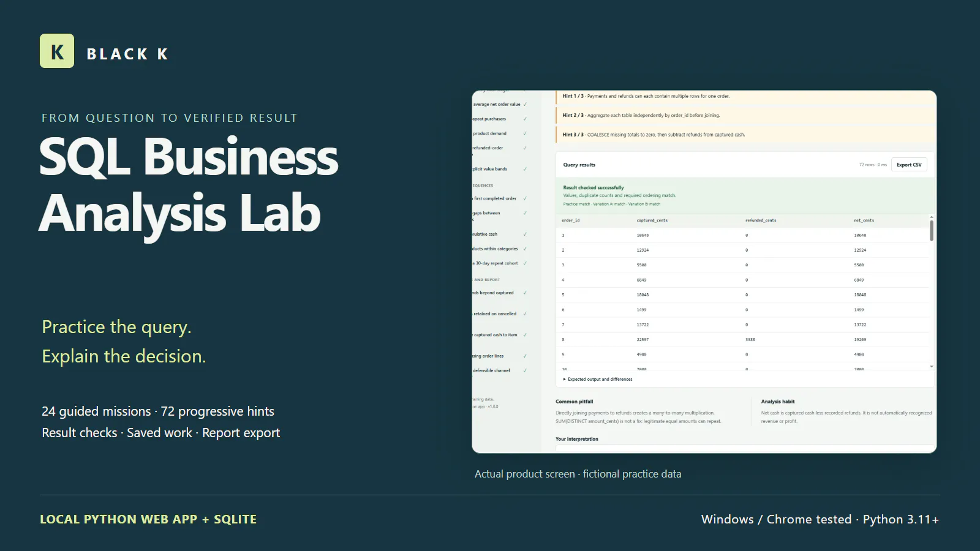Click the results table scrollbar thumb
The width and height of the screenshot is (980, 551).
(x=932, y=231)
